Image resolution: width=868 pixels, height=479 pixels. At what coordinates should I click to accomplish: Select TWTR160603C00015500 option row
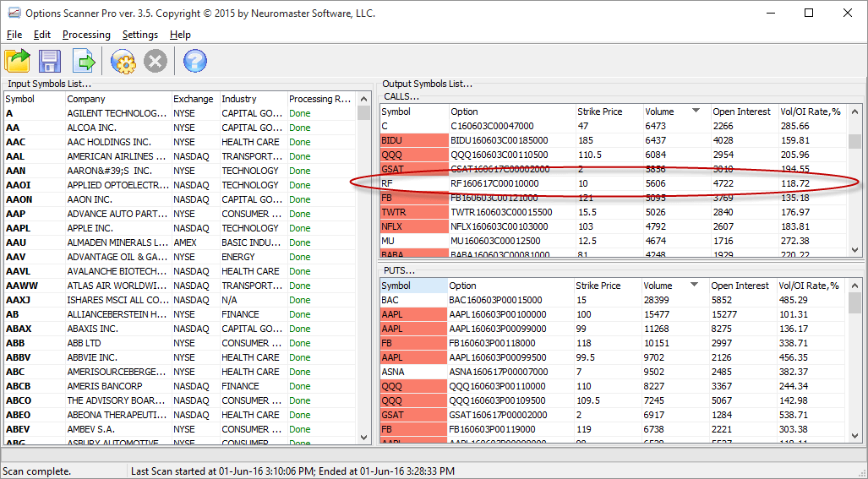click(614, 212)
